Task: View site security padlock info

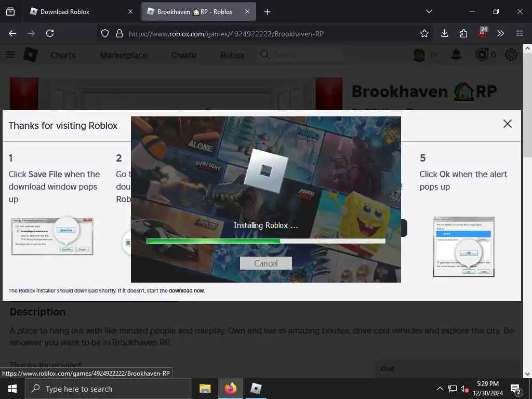Action: (119, 33)
